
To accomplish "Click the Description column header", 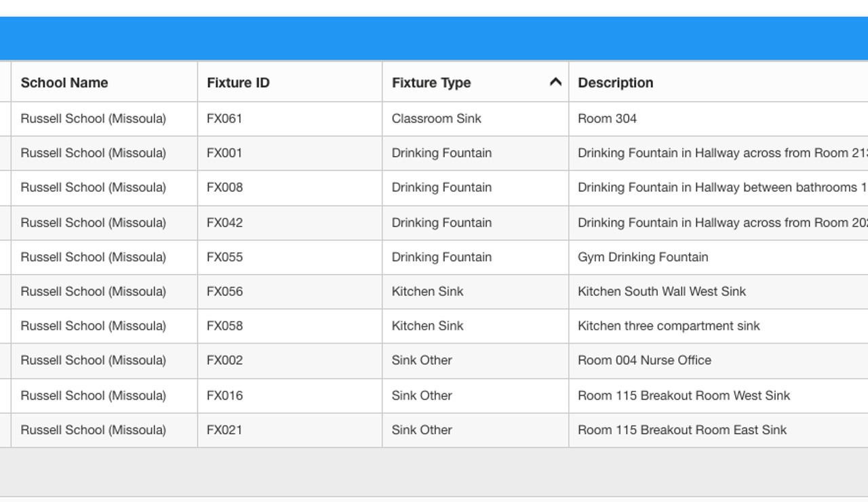I will tap(616, 83).
